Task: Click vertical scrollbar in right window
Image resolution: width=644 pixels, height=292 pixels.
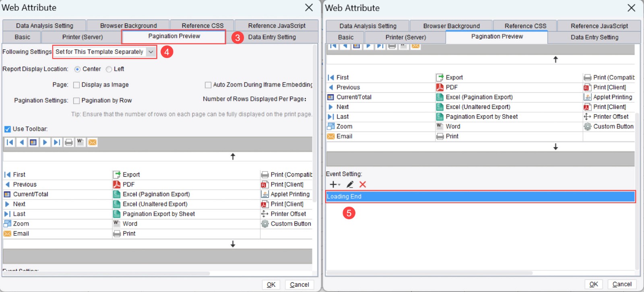Action: [x=637, y=191]
